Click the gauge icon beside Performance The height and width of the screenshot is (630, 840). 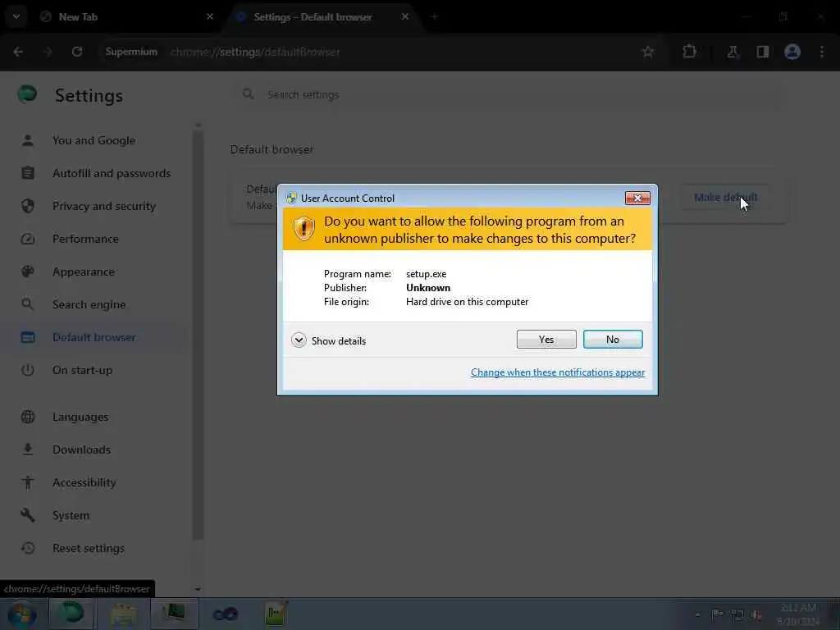click(28, 239)
